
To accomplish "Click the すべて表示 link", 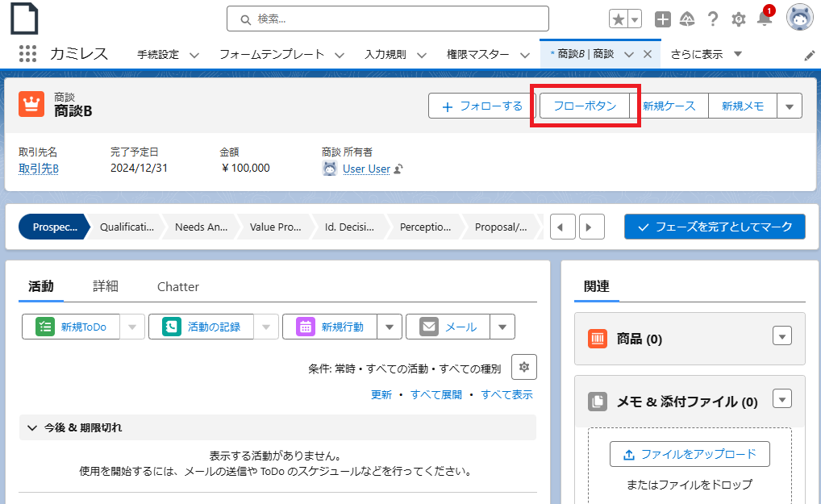I will [506, 394].
